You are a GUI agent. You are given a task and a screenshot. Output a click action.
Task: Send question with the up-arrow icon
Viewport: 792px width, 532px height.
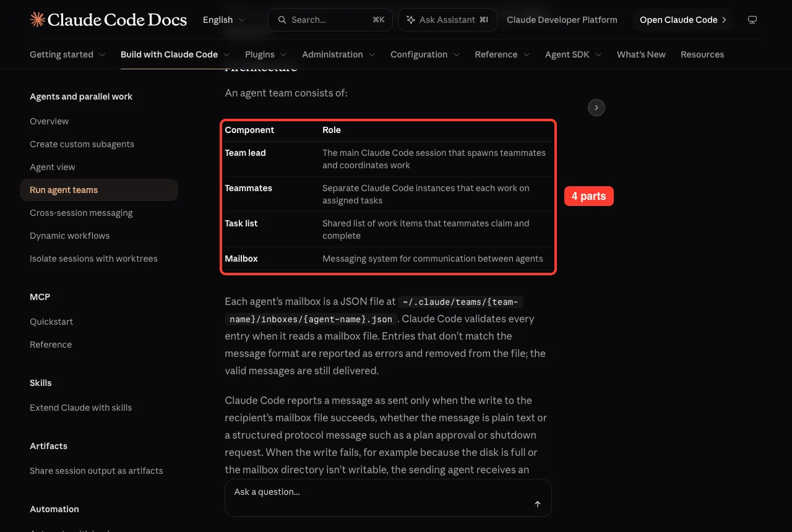click(538, 504)
